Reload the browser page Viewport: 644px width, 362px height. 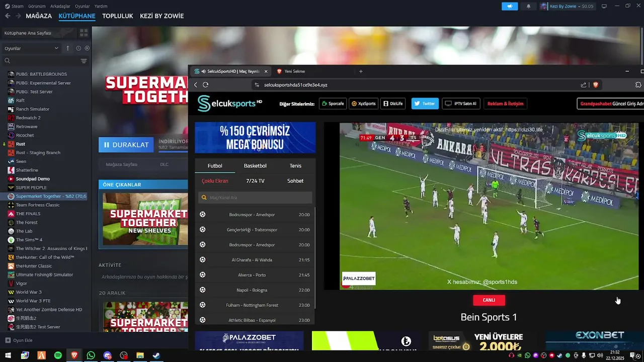[205, 85]
